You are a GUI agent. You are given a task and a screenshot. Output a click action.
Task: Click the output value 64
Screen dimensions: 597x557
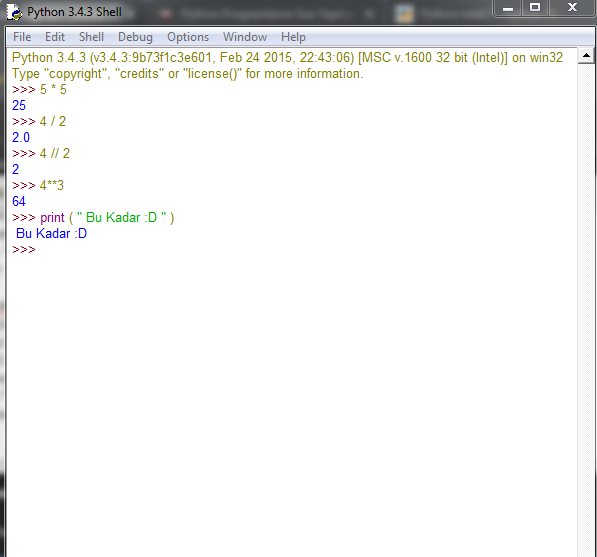tap(19, 201)
